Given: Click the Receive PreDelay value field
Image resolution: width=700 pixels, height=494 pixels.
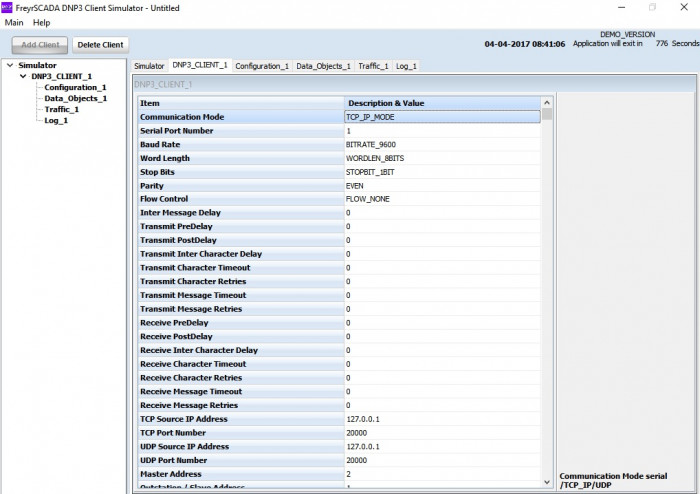Looking at the screenshot, I should point(442,323).
